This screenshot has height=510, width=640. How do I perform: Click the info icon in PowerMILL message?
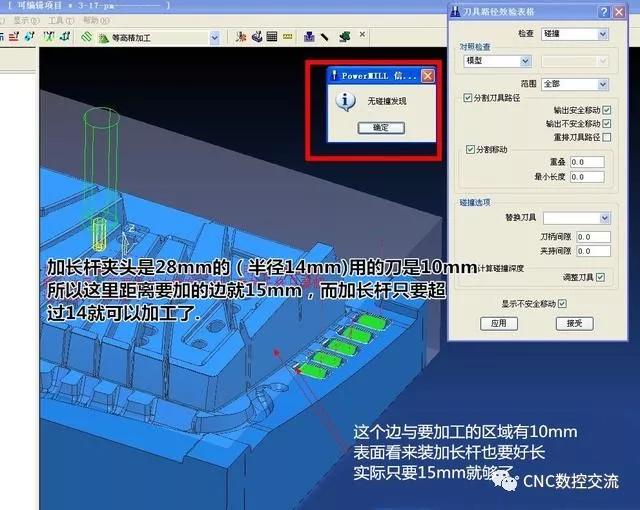[x=345, y=101]
